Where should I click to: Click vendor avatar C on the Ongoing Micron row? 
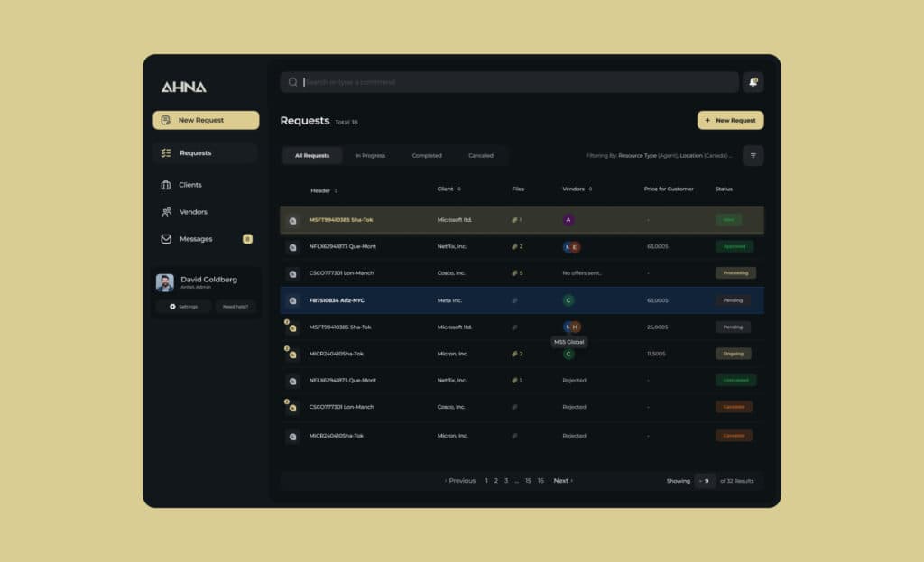(x=568, y=354)
